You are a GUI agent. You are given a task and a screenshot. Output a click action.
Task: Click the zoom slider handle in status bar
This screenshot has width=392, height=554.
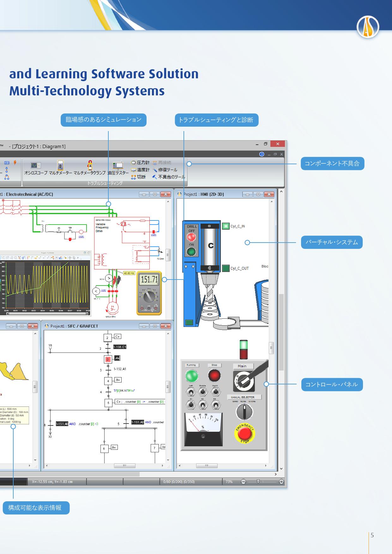258,482
